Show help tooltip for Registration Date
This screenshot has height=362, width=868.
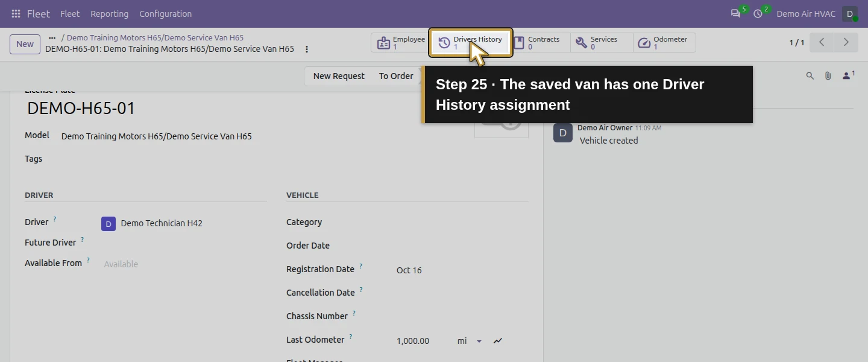361,266
